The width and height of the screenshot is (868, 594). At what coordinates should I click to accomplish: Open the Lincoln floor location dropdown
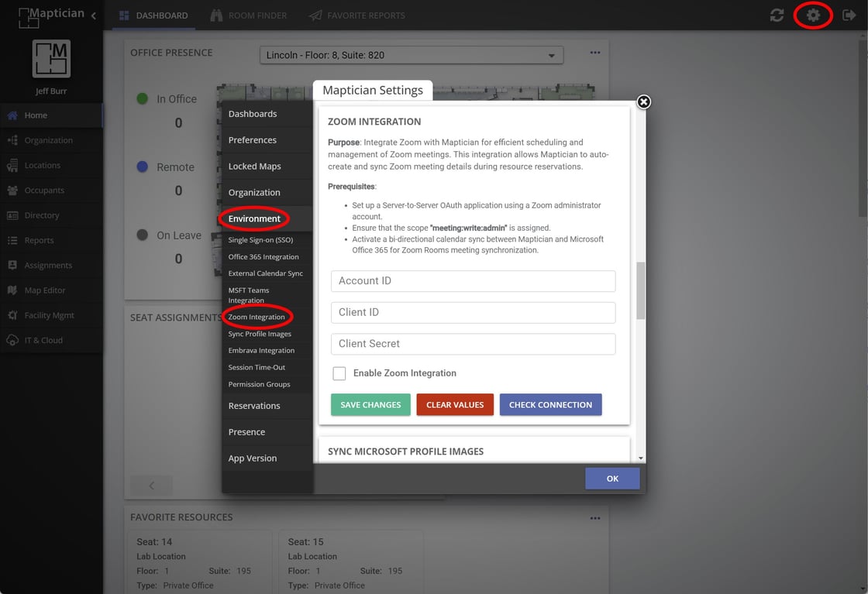[x=411, y=55]
